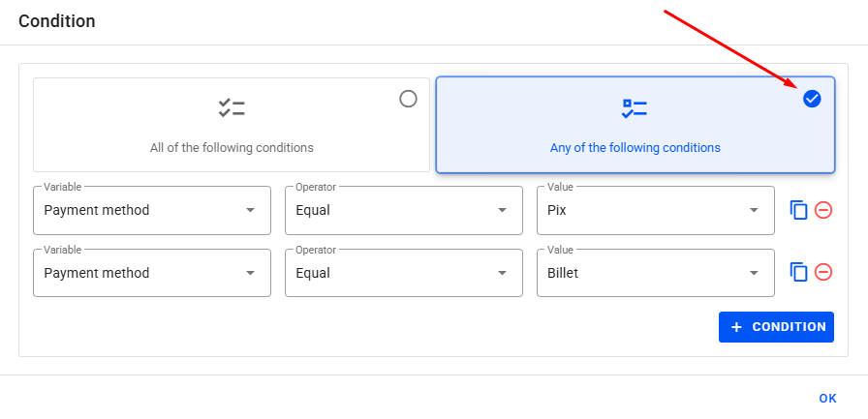
Task: Open the Value dropdown showing Billet
Action: point(656,273)
